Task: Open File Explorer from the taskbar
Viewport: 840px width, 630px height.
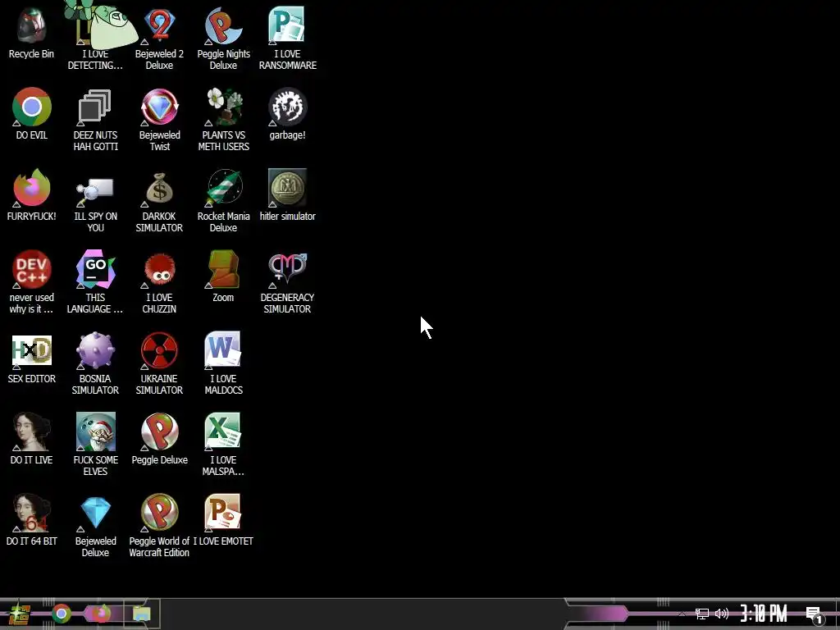Action: [x=141, y=614]
